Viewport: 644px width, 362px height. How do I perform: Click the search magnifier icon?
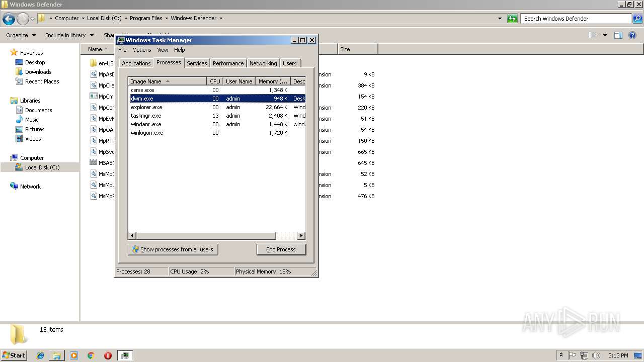(x=637, y=19)
